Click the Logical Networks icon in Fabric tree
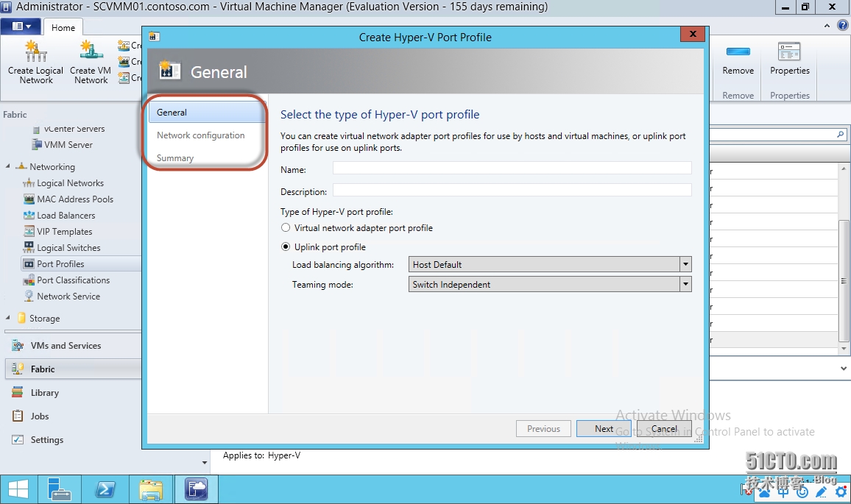The width and height of the screenshot is (851, 504). click(29, 183)
